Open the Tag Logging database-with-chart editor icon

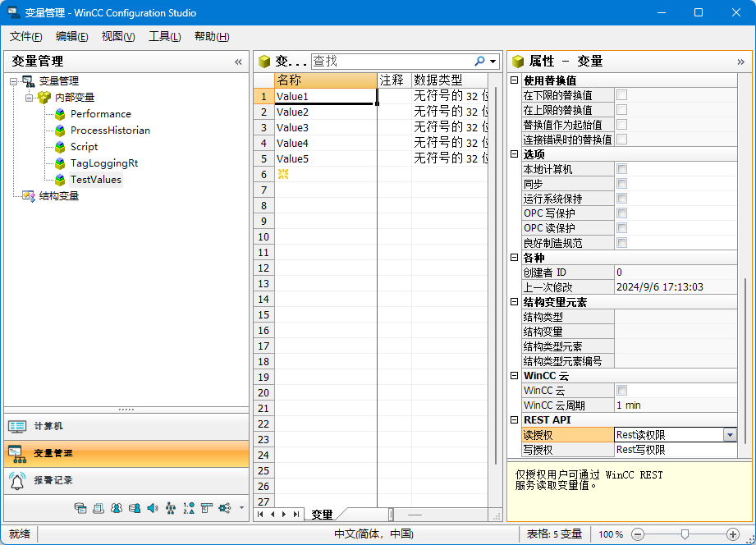[x=80, y=508]
